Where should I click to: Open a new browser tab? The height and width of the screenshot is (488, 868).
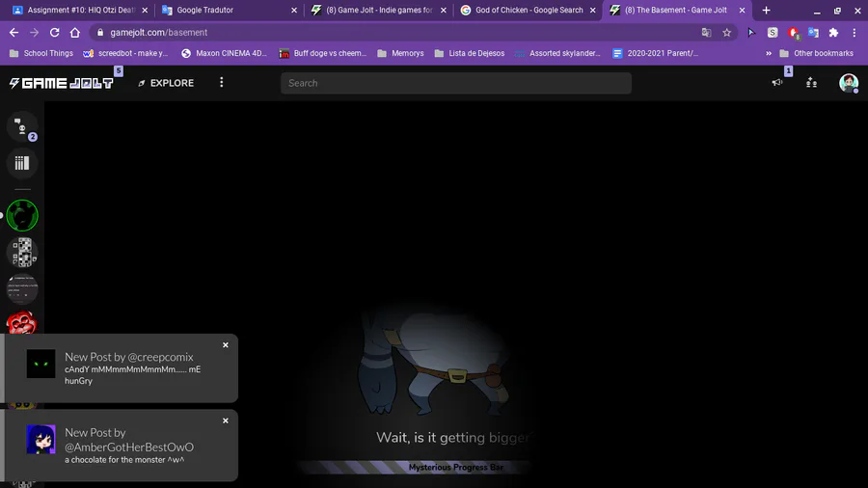tap(766, 10)
